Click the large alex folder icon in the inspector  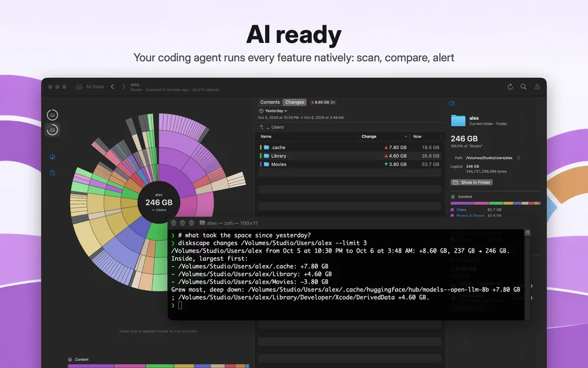tap(458, 121)
